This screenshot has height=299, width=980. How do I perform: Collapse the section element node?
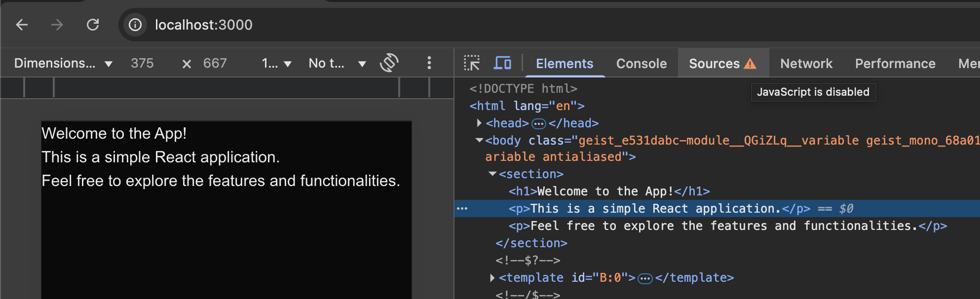tap(492, 174)
